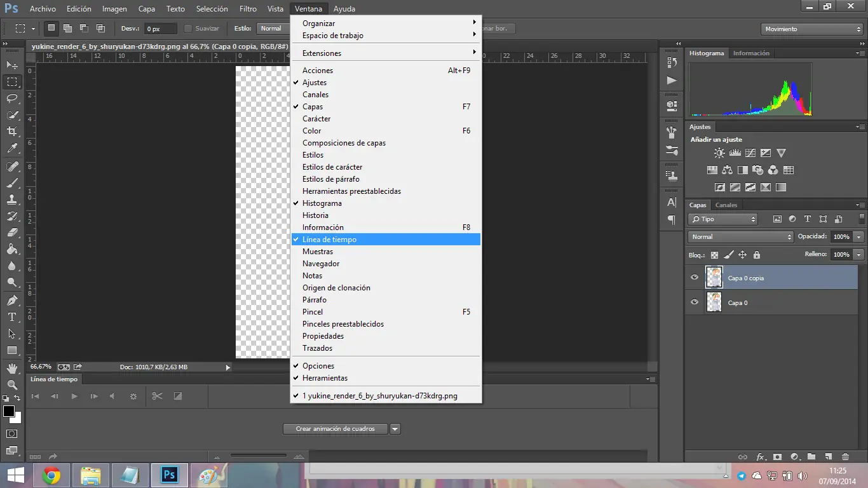This screenshot has height=488, width=868.
Task: Open the Capas panel flyout menu
Action: pyautogui.click(x=860, y=205)
